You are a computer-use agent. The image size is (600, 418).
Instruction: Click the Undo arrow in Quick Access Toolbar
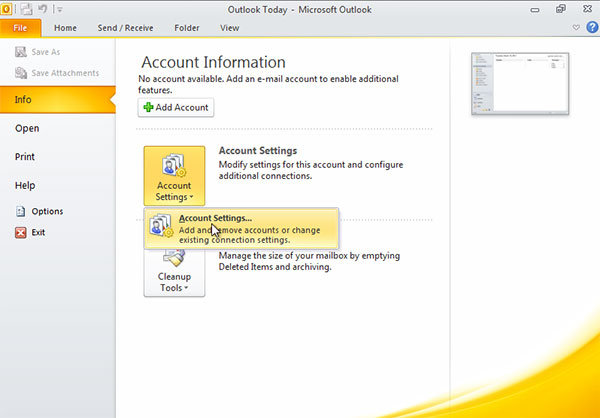tap(42, 9)
